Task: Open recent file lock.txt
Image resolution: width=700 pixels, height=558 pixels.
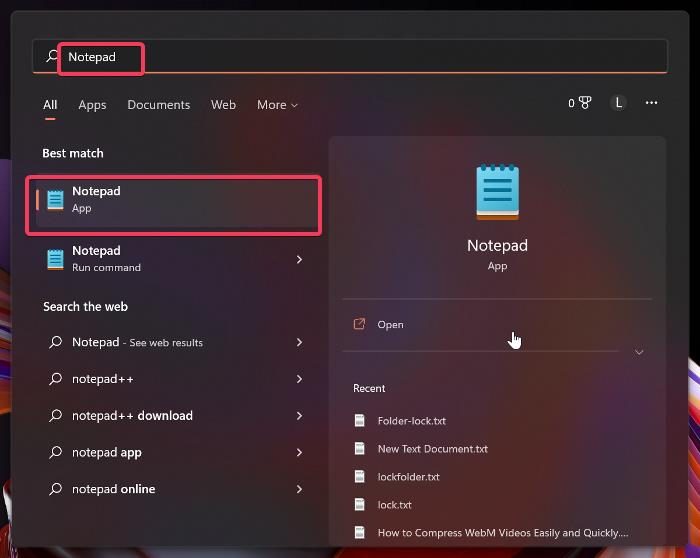Action: pyautogui.click(x=394, y=505)
